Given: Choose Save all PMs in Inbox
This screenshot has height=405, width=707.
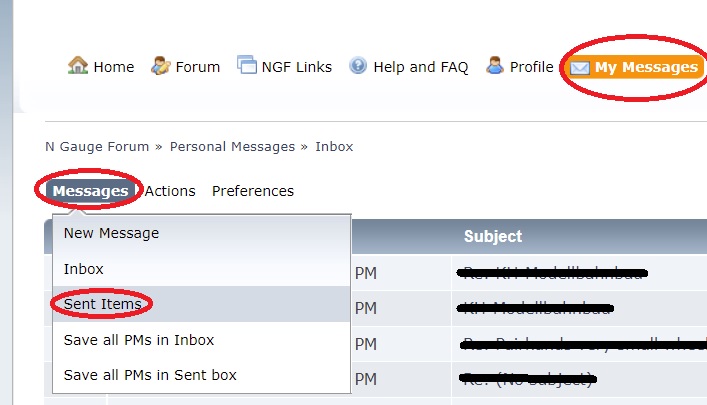Looking at the screenshot, I should pos(202,340).
